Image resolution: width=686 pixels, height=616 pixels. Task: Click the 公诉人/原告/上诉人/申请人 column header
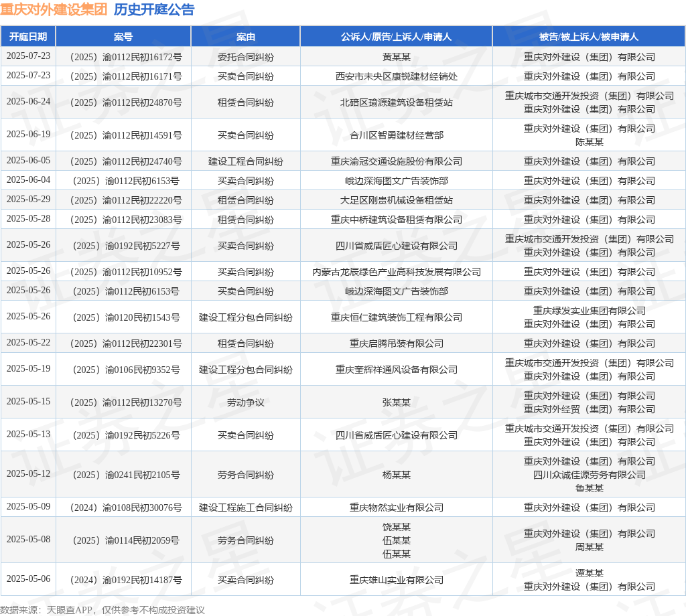[397, 37]
